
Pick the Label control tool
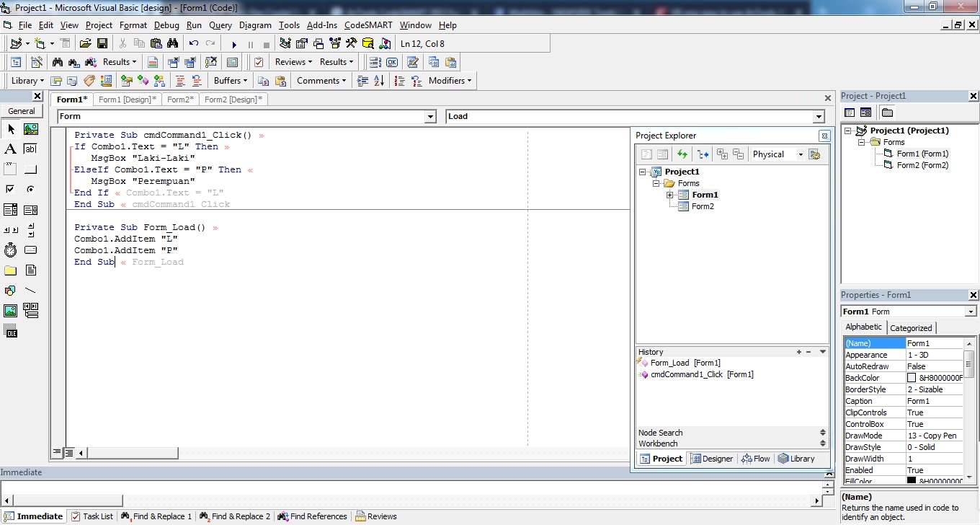11,149
